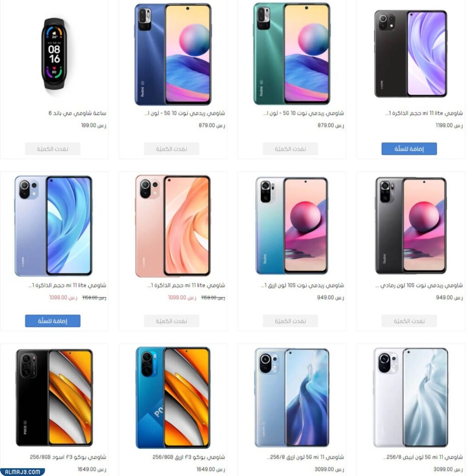
Task: Select the green Redmi Note 10 5G image
Action: coord(292,54)
